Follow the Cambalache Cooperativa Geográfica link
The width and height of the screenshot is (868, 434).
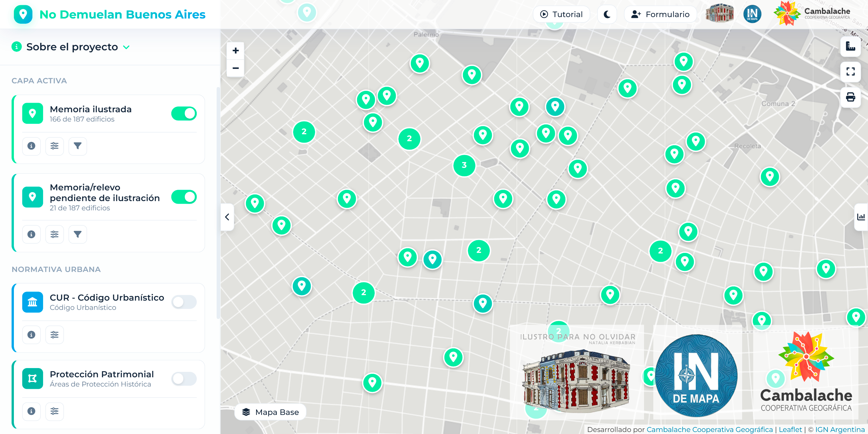tap(709, 429)
